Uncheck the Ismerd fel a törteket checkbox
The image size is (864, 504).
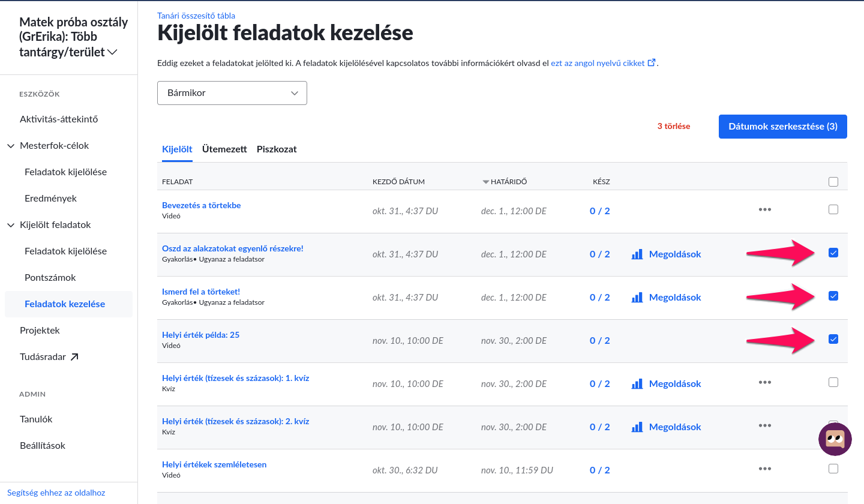pos(833,296)
